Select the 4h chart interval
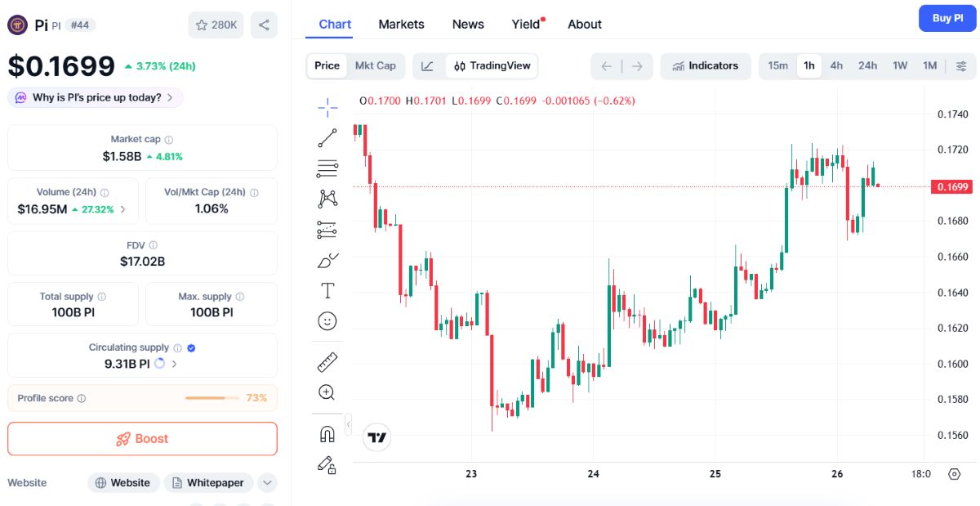 [x=836, y=66]
